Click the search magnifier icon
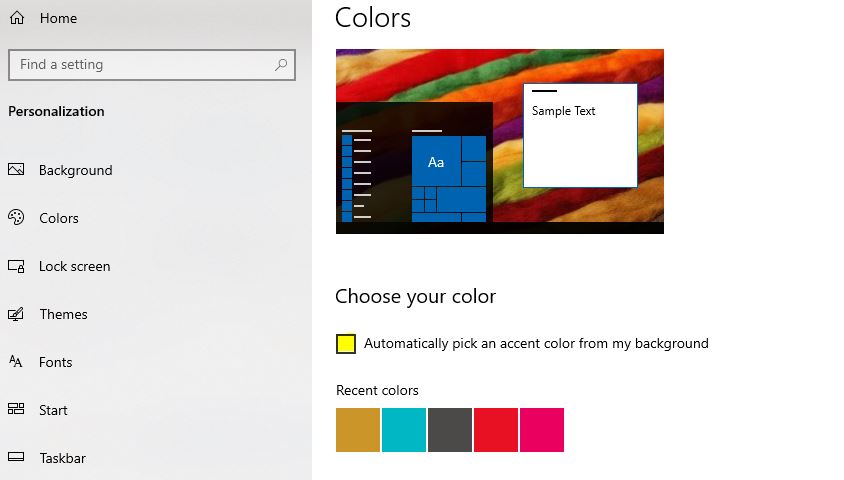Image resolution: width=844 pixels, height=480 pixels. tap(280, 65)
